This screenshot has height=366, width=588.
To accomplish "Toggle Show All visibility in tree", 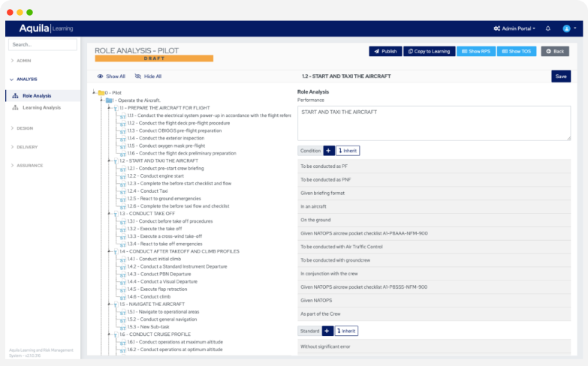I will 110,76.
